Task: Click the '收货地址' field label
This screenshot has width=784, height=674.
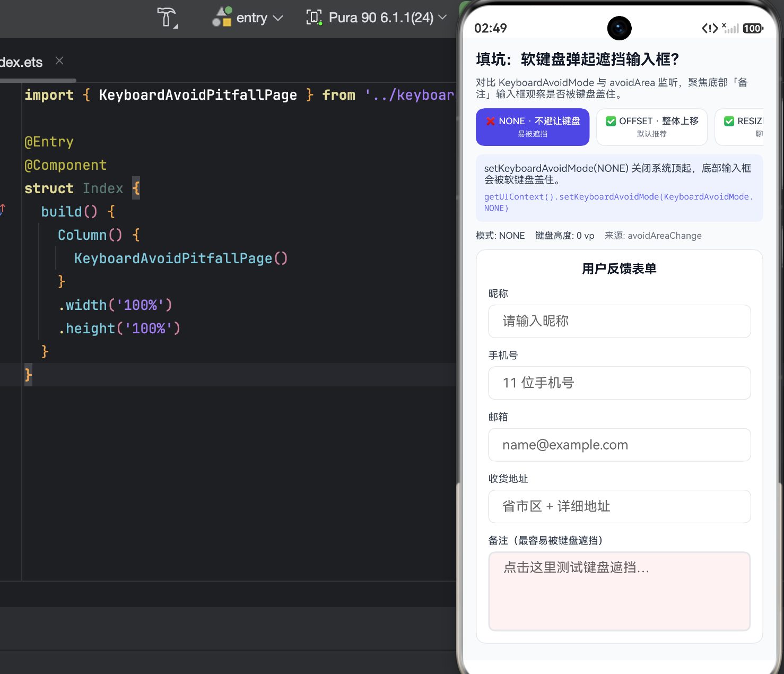Action: point(508,479)
